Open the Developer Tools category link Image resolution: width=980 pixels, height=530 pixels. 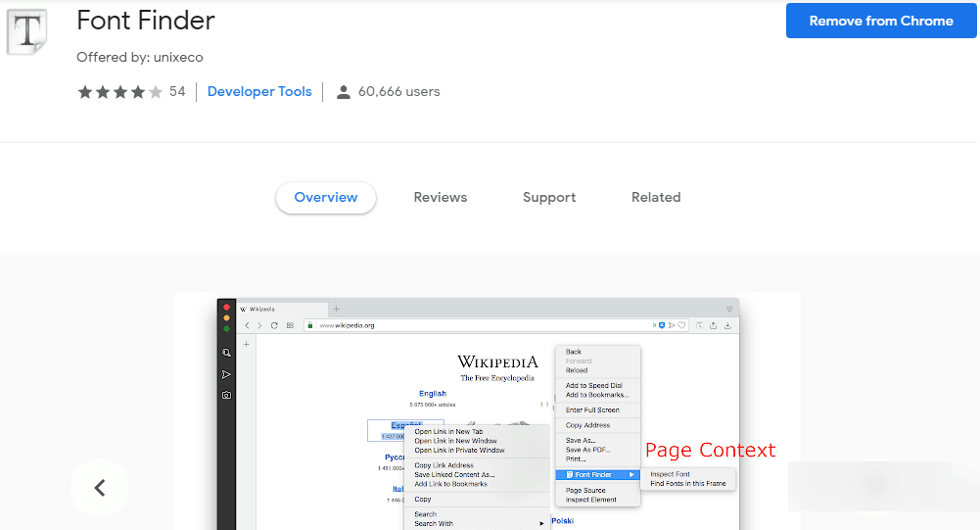point(259,91)
